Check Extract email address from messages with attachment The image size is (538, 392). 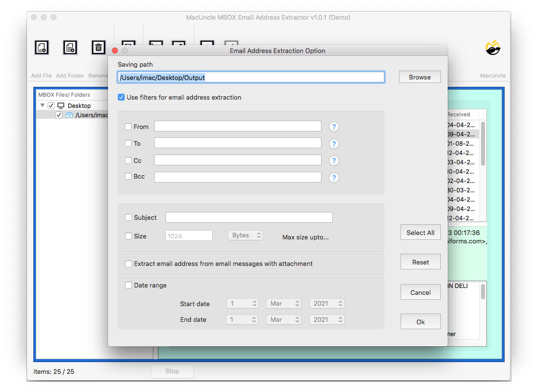pos(127,263)
